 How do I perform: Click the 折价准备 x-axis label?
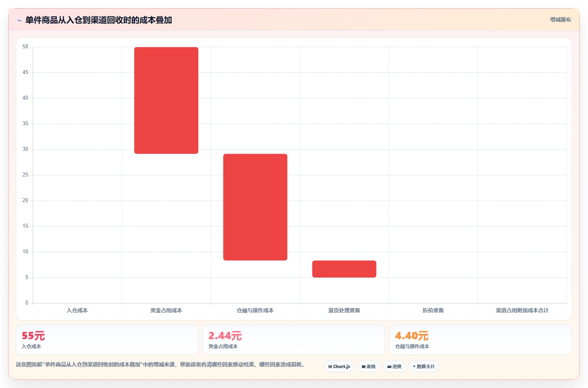[433, 310]
